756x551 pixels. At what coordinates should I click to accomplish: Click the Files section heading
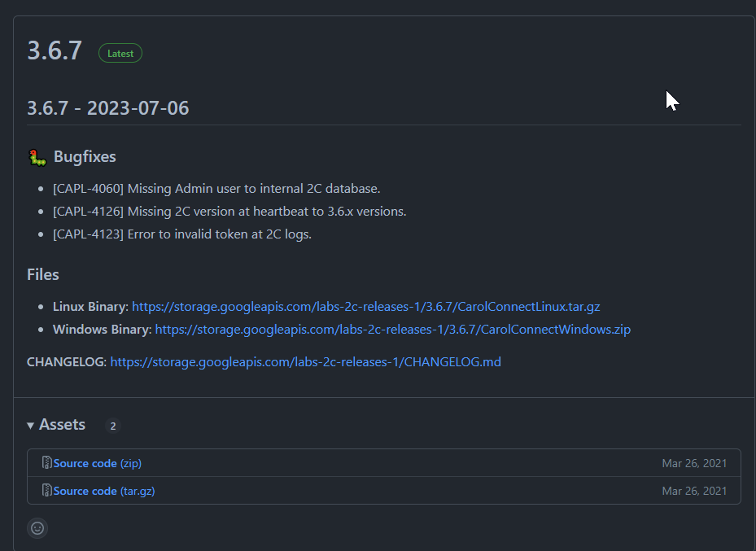[43, 274]
